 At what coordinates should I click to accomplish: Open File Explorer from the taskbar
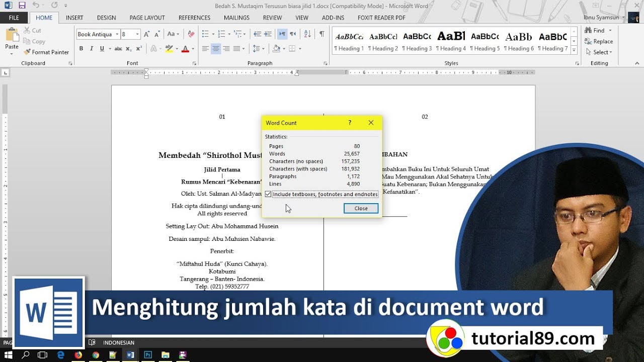(x=165, y=354)
